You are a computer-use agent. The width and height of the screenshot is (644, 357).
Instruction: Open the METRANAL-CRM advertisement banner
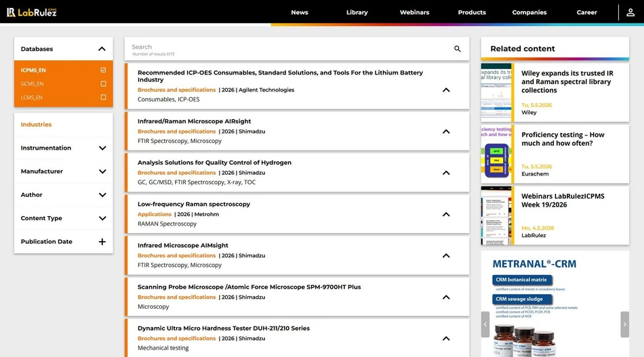[555, 304]
